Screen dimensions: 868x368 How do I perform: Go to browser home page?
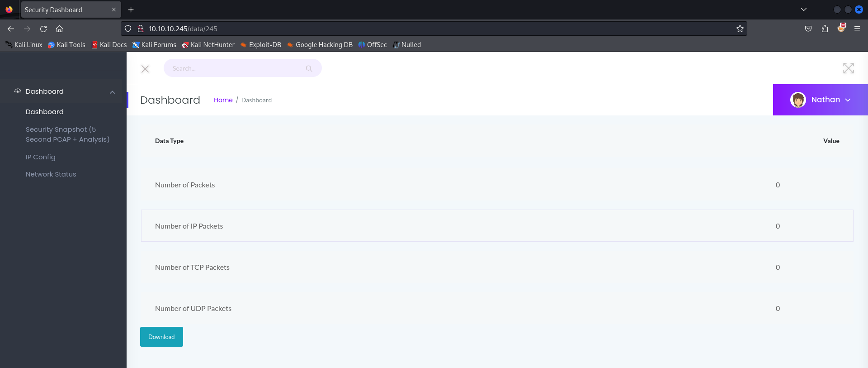pyautogui.click(x=59, y=29)
